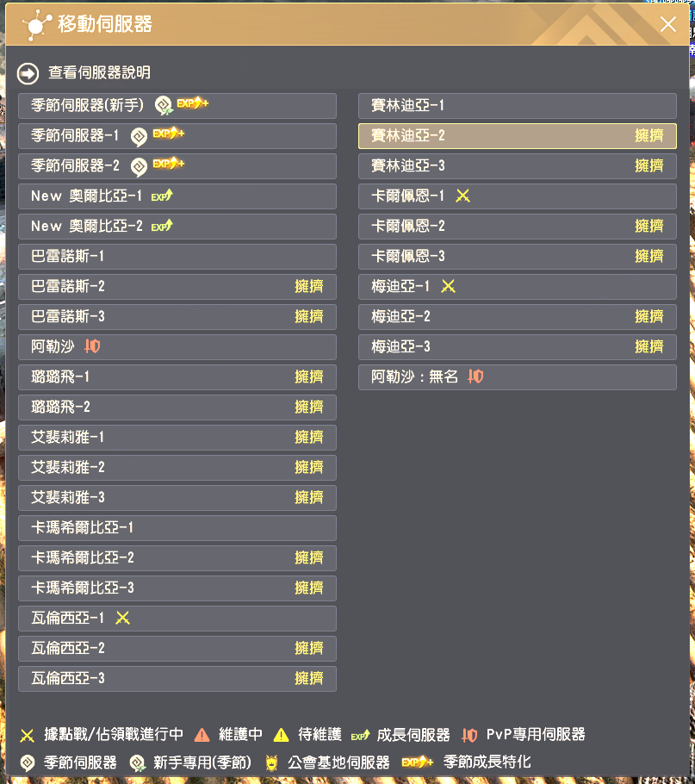Click the beginner season icon on 季節伺服器(新手)
The image size is (695, 784).
[x=164, y=105]
